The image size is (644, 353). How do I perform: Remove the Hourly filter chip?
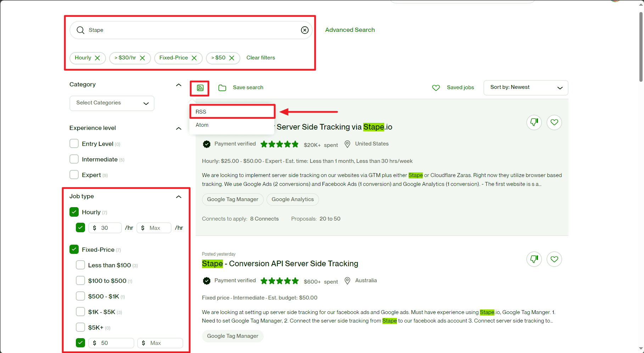click(97, 58)
